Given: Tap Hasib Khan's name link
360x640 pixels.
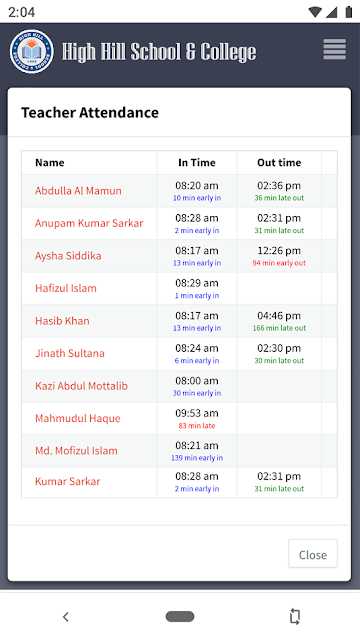Looking at the screenshot, I should pos(62,321).
